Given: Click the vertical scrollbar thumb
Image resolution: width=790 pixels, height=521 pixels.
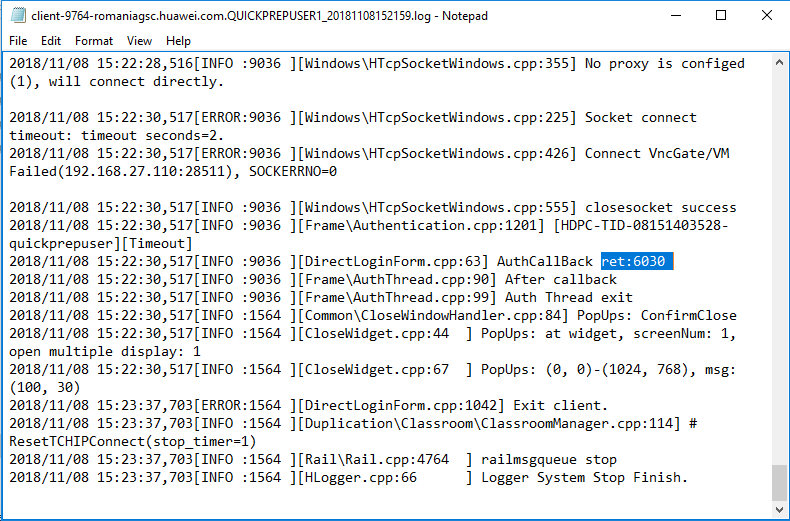Looking at the screenshot, I should pyautogui.click(x=779, y=483).
